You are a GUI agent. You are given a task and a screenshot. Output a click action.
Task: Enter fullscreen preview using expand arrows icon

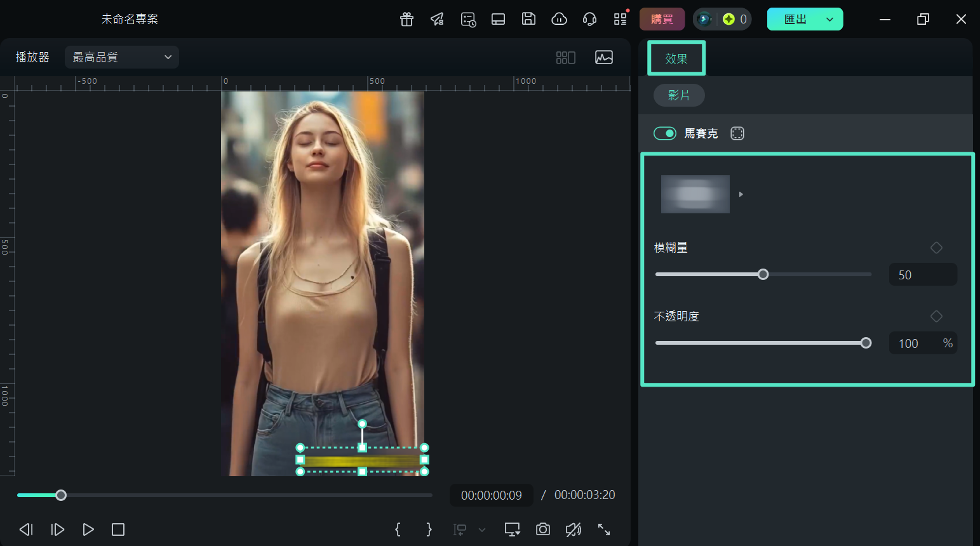(x=604, y=529)
